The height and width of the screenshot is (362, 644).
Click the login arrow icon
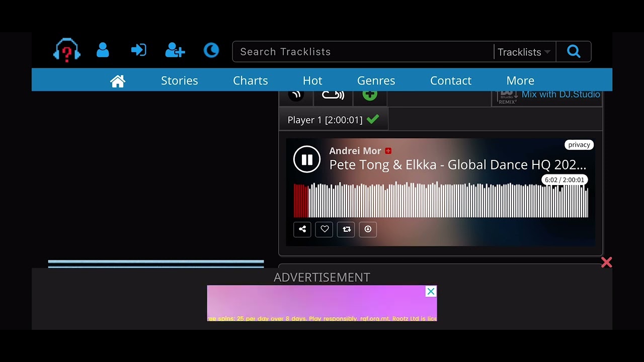[138, 50]
